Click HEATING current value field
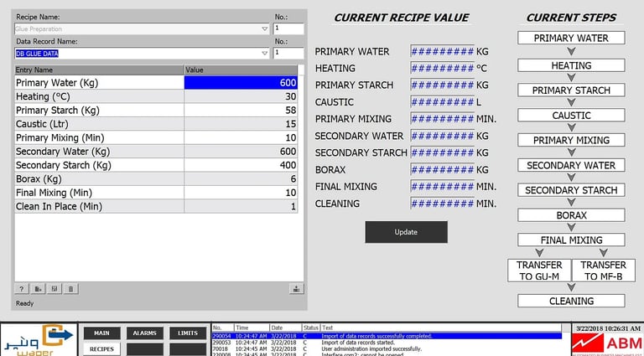Screen dimensions: 644x356 point(443,69)
